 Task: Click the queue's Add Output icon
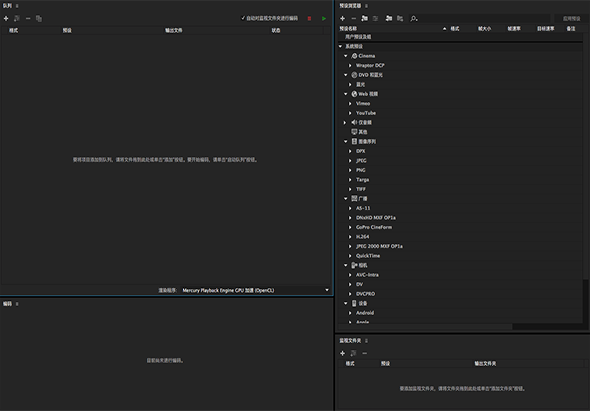coord(17,18)
